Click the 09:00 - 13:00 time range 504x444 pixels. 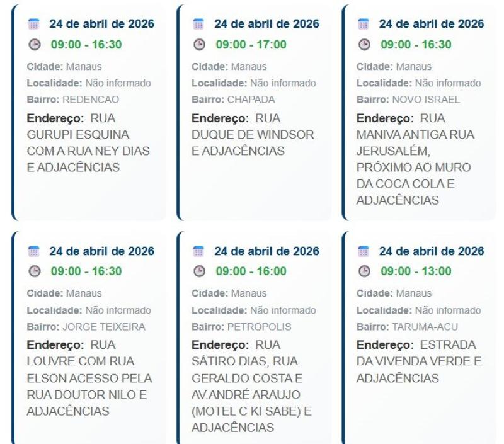click(416, 272)
